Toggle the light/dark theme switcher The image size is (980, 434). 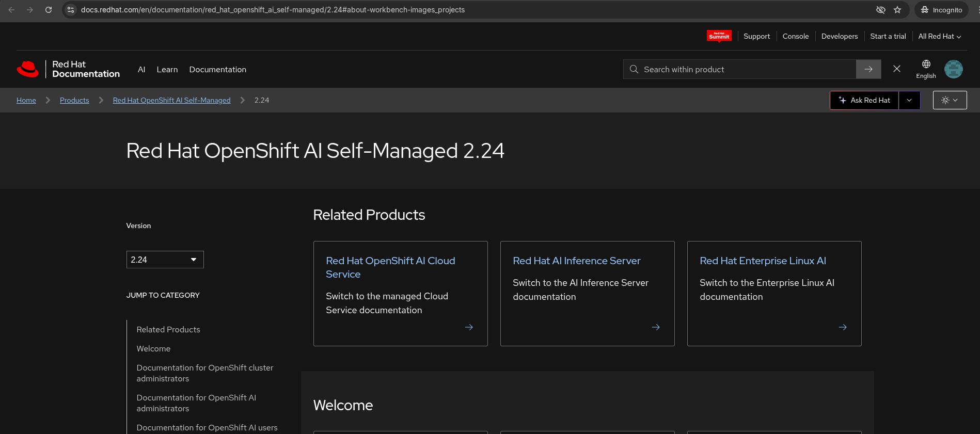point(950,100)
